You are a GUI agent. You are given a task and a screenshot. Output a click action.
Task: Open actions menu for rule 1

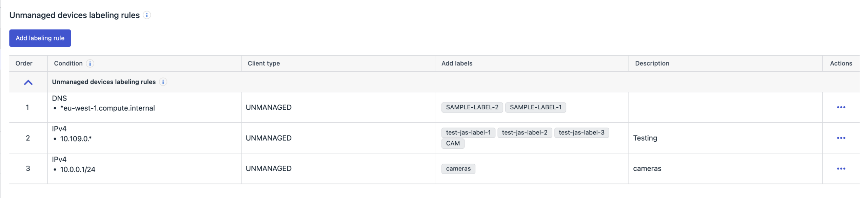point(841,107)
